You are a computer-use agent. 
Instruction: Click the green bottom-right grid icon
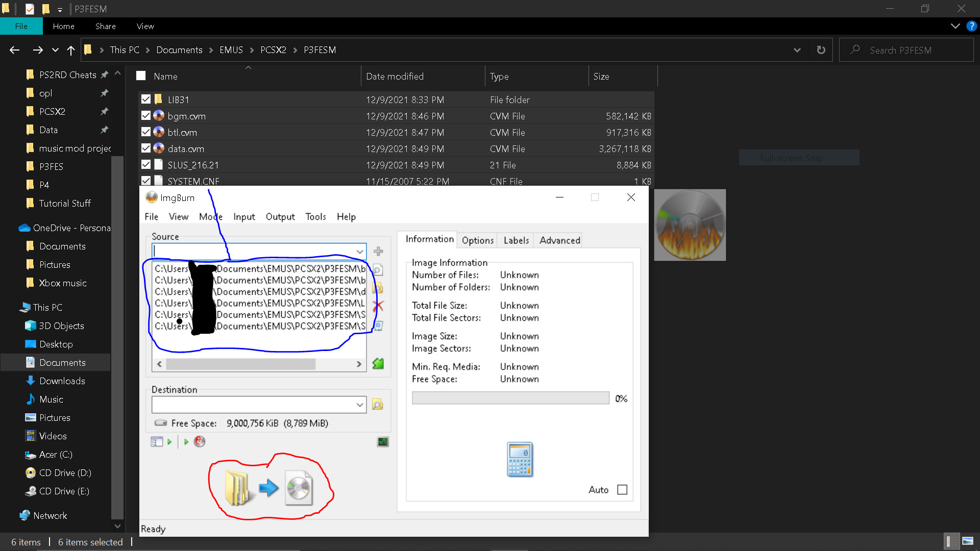pyautogui.click(x=383, y=441)
